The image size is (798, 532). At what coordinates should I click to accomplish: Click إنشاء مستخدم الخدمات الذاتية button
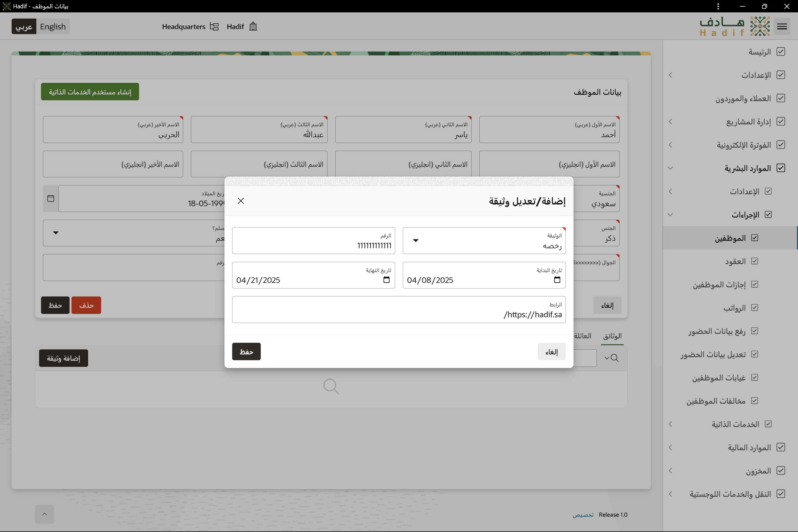click(90, 92)
